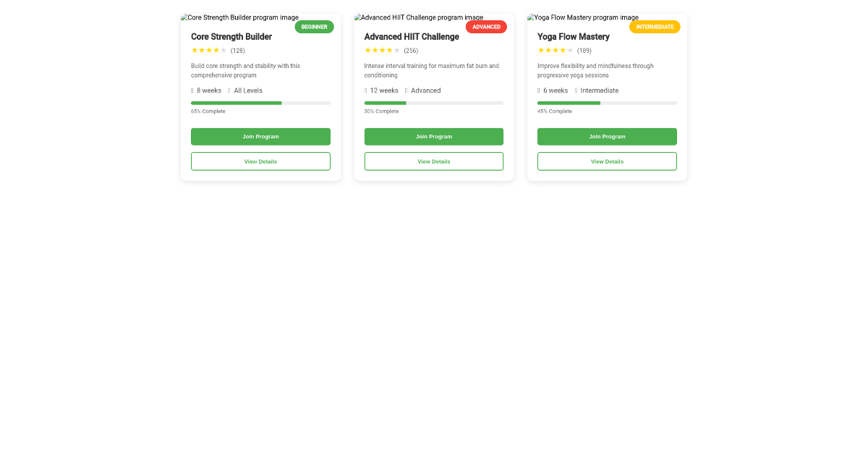Click the clock icon beside "12 weeks"
Screen dimensions: 868x456
click(365, 90)
